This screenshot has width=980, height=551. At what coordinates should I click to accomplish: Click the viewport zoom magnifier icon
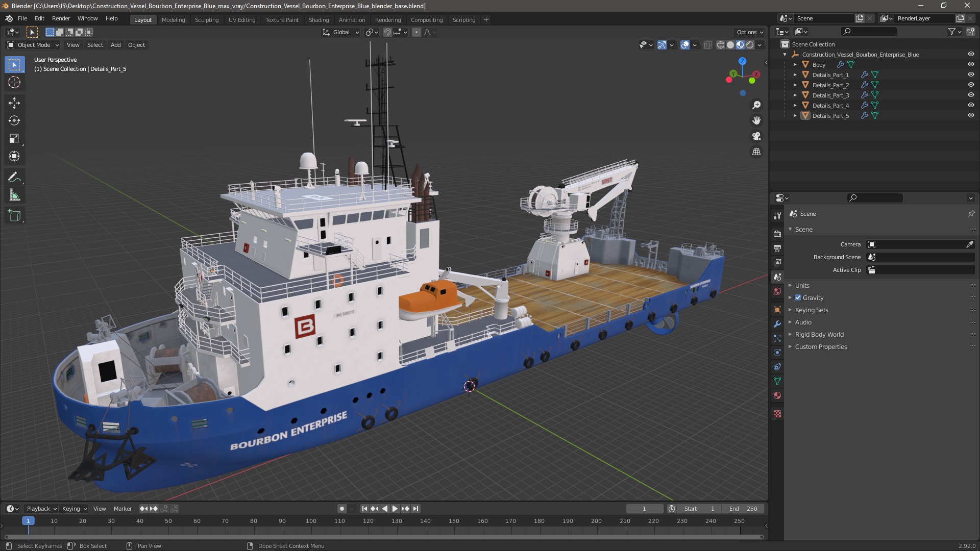[x=756, y=105]
